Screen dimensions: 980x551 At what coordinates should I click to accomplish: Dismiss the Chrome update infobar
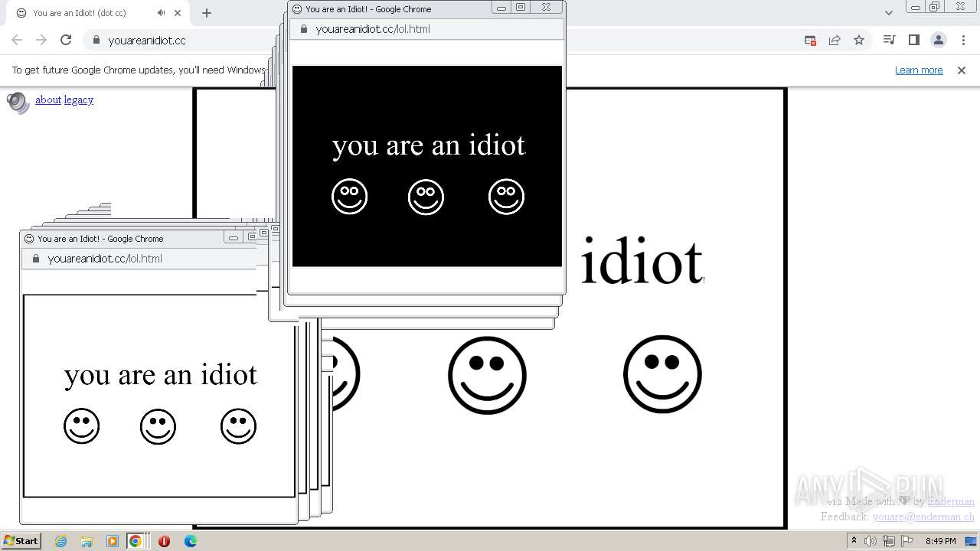(961, 70)
